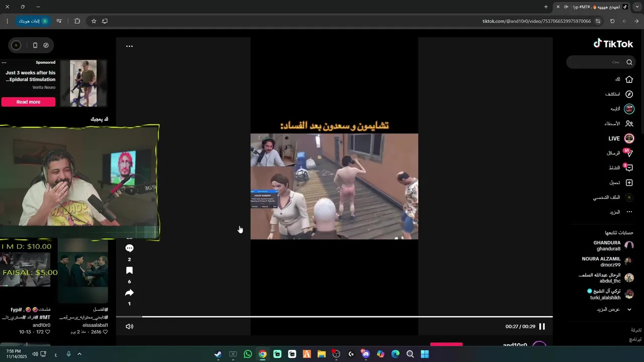This screenshot has height=362, width=644.
Task: Mute the video via speaker icon
Action: 129,326
